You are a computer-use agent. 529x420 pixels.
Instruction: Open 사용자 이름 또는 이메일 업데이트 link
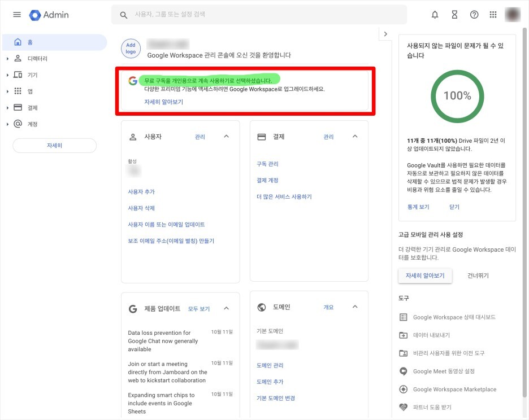click(x=166, y=225)
